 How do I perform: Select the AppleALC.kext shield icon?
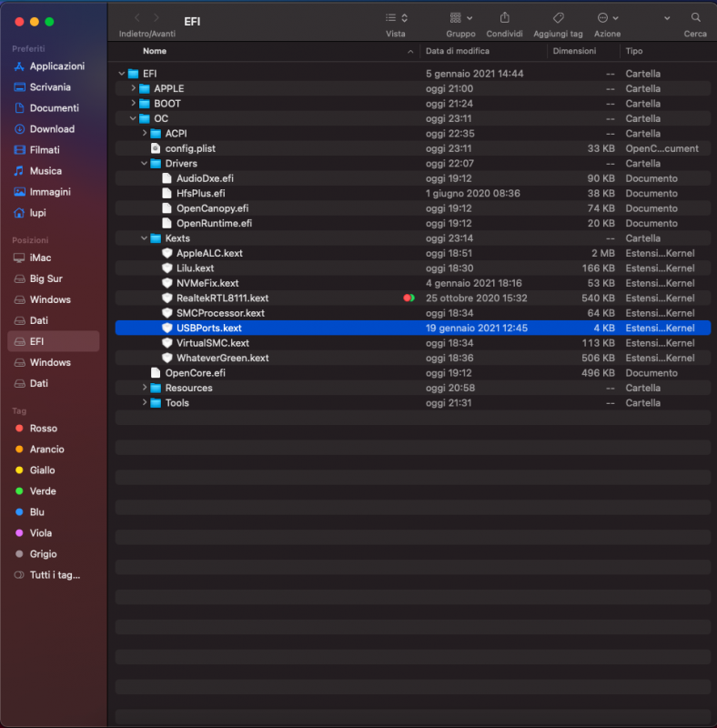click(x=167, y=253)
